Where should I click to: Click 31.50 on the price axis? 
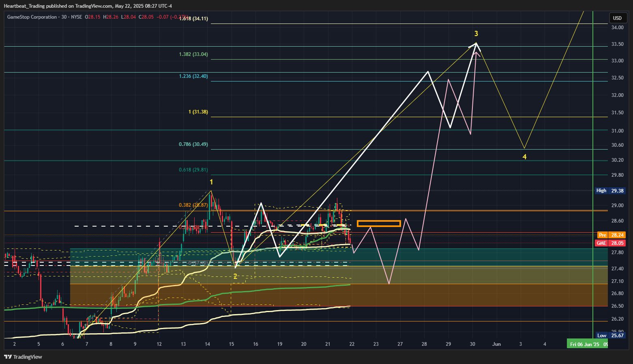pyautogui.click(x=618, y=113)
